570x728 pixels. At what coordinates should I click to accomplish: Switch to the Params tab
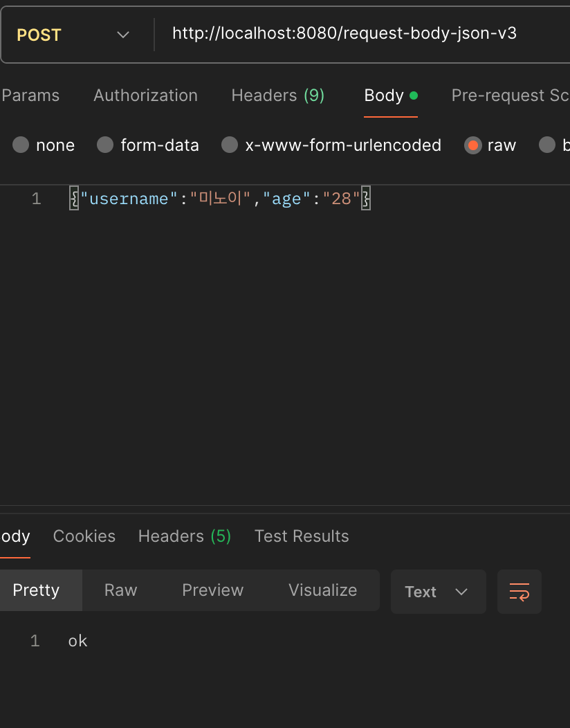pyautogui.click(x=30, y=95)
